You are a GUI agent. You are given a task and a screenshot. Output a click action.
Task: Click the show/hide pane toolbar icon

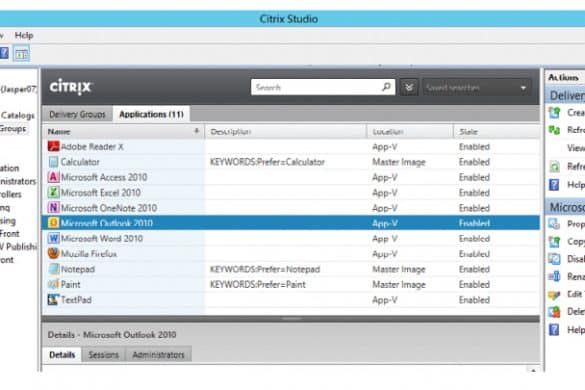[21, 54]
